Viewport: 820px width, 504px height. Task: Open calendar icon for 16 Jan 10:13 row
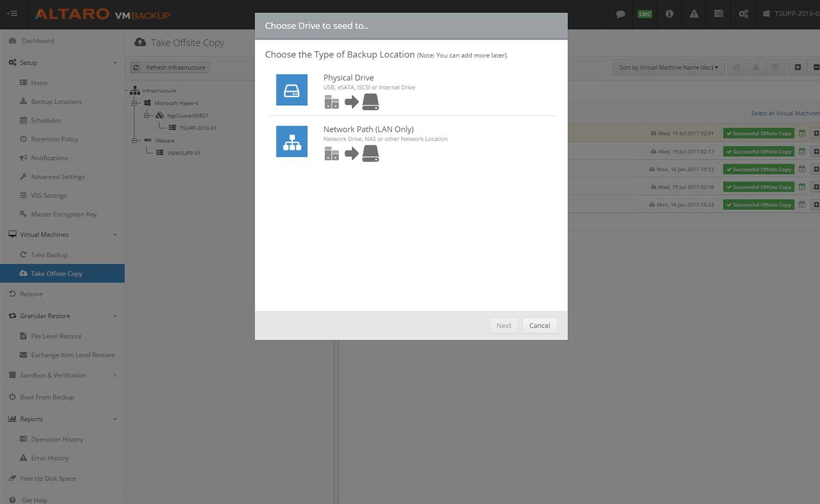point(802,169)
